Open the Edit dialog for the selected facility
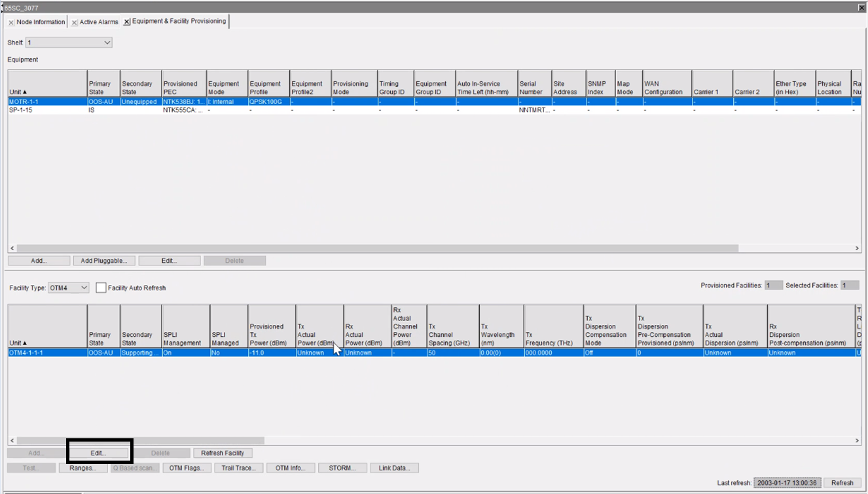 click(99, 452)
